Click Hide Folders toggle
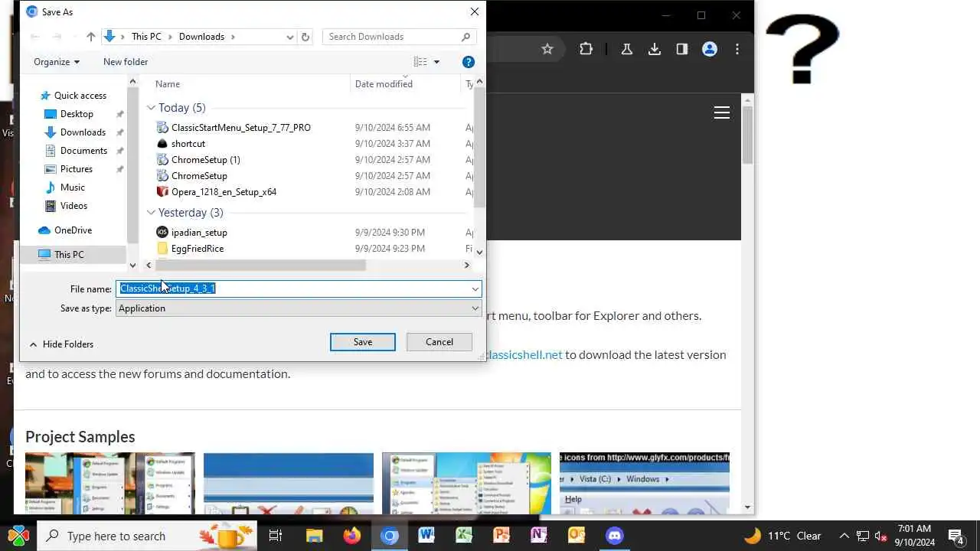Screen dimensions: 980x551 point(61,344)
